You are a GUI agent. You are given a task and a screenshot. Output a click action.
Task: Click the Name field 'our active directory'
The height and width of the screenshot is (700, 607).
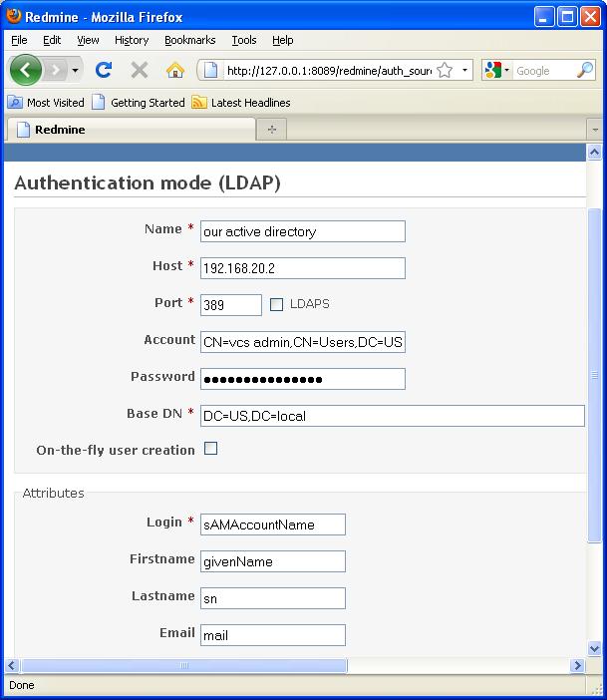[303, 231]
